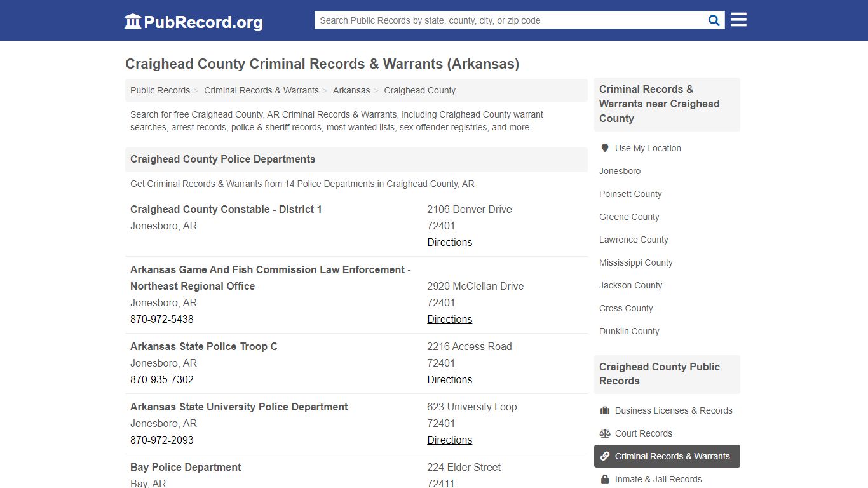Get Directions to 2920 McClellan Drive
This screenshot has height=488, width=868.
pyautogui.click(x=449, y=319)
